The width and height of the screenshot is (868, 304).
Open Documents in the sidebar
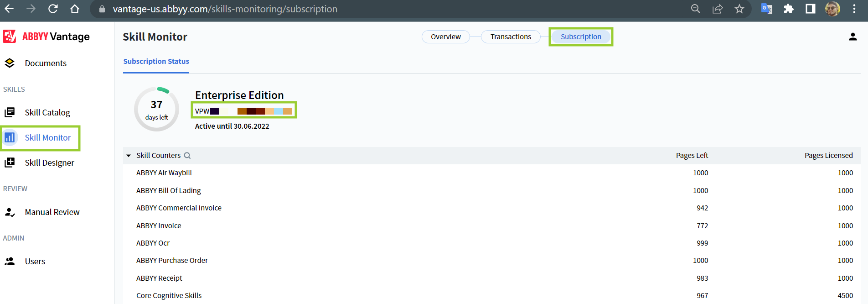click(46, 63)
